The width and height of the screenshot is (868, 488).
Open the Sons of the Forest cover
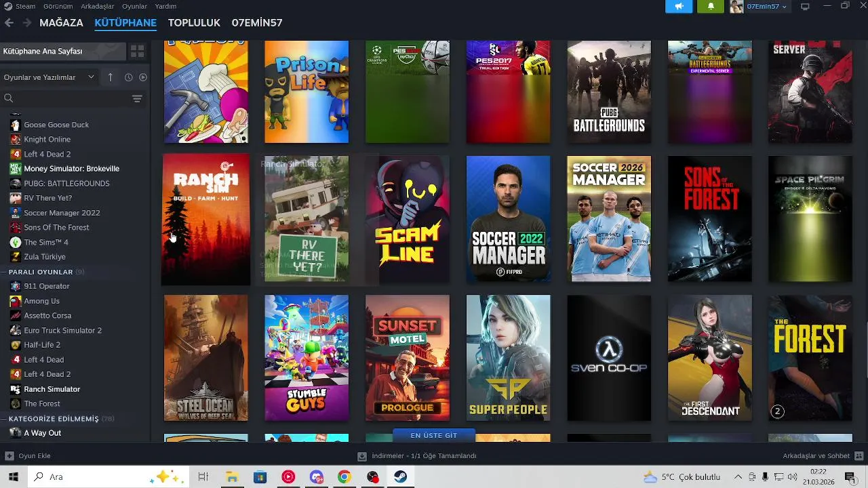pos(710,219)
